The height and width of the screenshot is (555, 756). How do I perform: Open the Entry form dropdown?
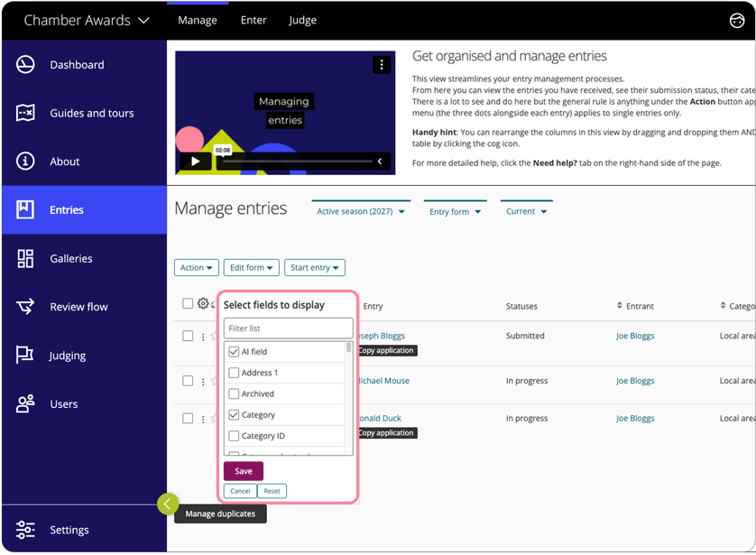coord(456,212)
